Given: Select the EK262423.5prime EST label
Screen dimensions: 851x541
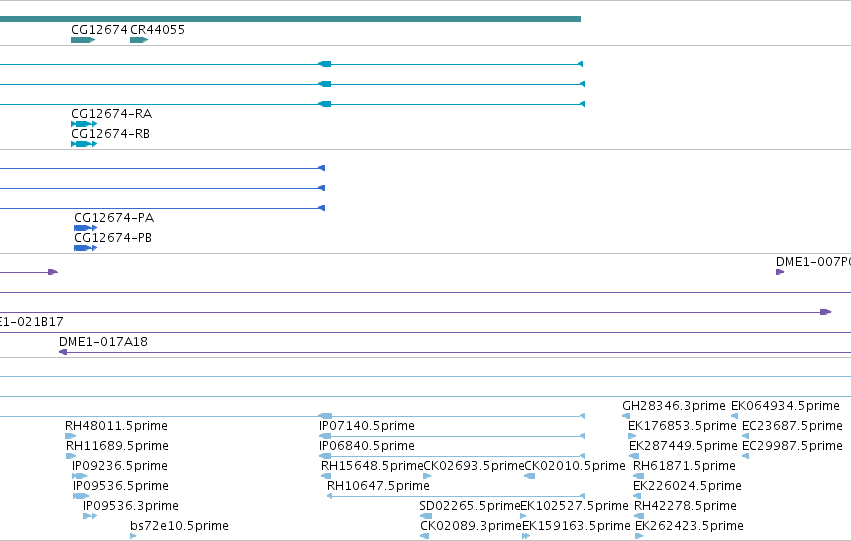Looking at the screenshot, I should [689, 526].
